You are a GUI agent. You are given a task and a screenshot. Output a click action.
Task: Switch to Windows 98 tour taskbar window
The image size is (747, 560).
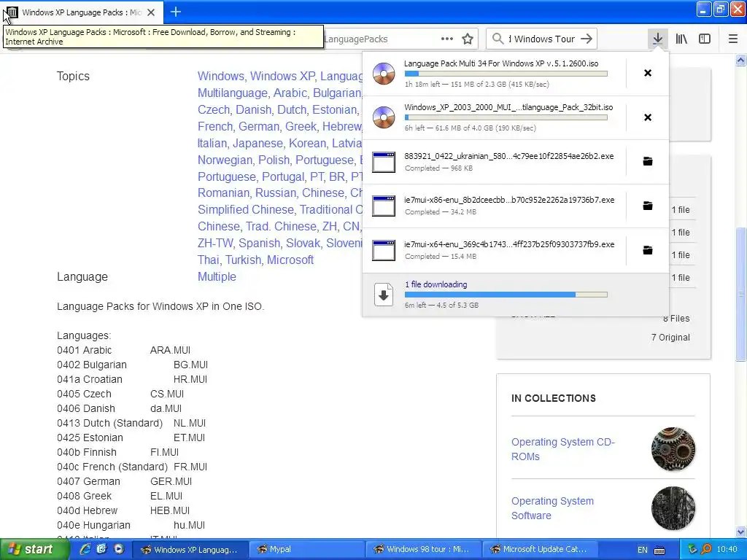pyautogui.click(x=424, y=550)
